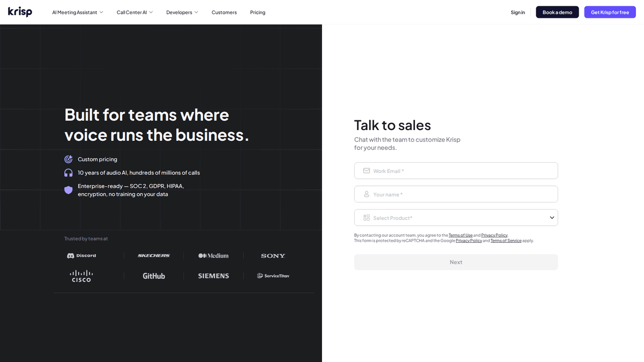Click the Krisp logo
Image resolution: width=644 pixels, height=362 pixels.
pos(20,12)
